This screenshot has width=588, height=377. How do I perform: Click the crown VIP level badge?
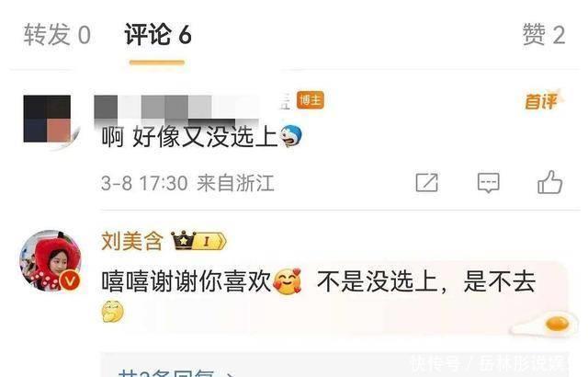[198, 241]
